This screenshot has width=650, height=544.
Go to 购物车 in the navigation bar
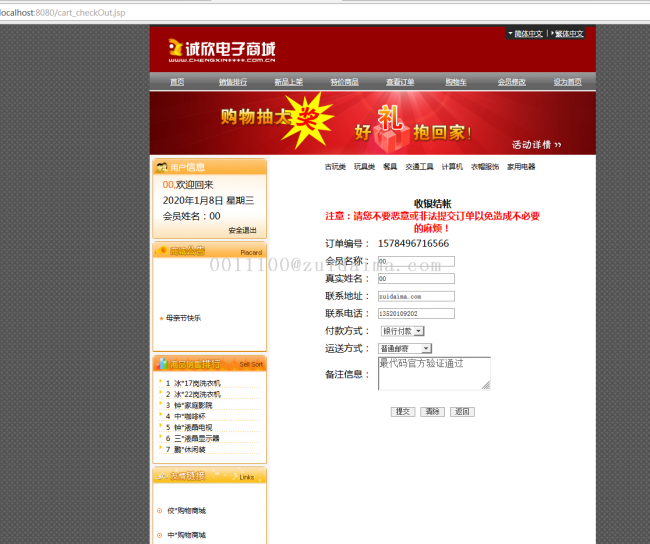456,82
